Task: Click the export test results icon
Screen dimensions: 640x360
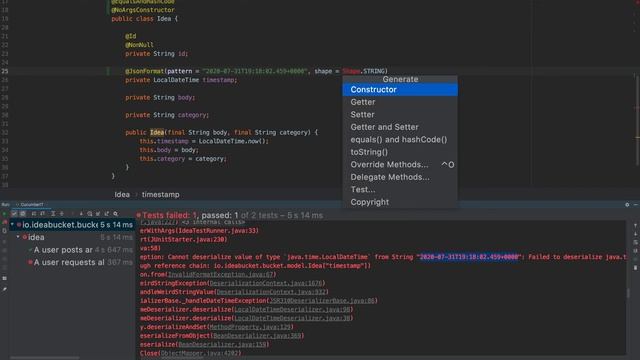Action: point(107,213)
